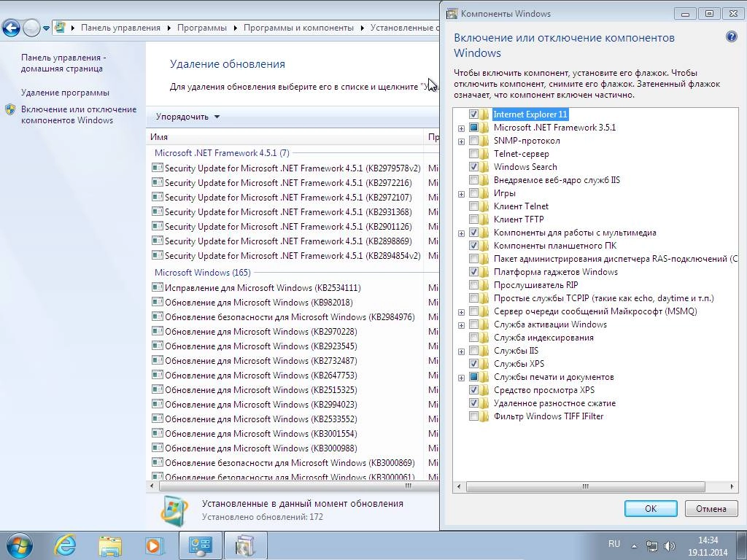Expand the Служба активации Windows node

tap(461, 325)
